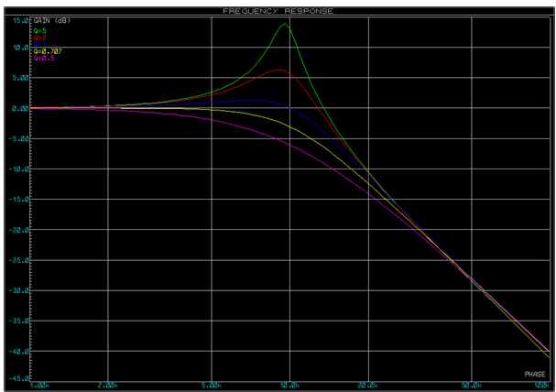Select the Q=2 red trace label
Viewport: 556px width, 392px height.
point(40,37)
